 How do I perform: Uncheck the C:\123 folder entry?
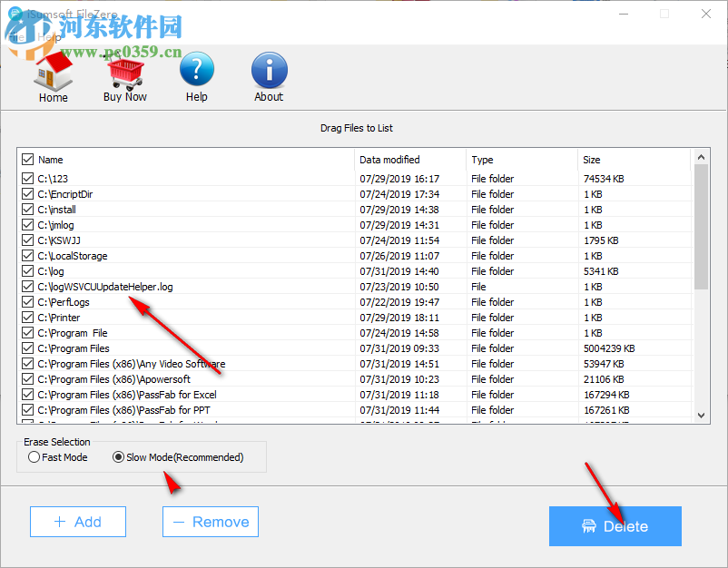(x=26, y=178)
